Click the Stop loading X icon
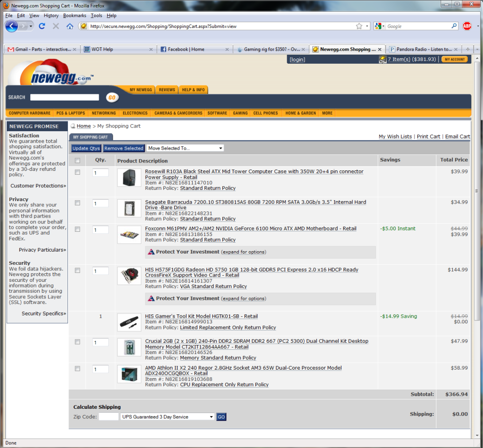This screenshot has width=483, height=448. [x=56, y=26]
